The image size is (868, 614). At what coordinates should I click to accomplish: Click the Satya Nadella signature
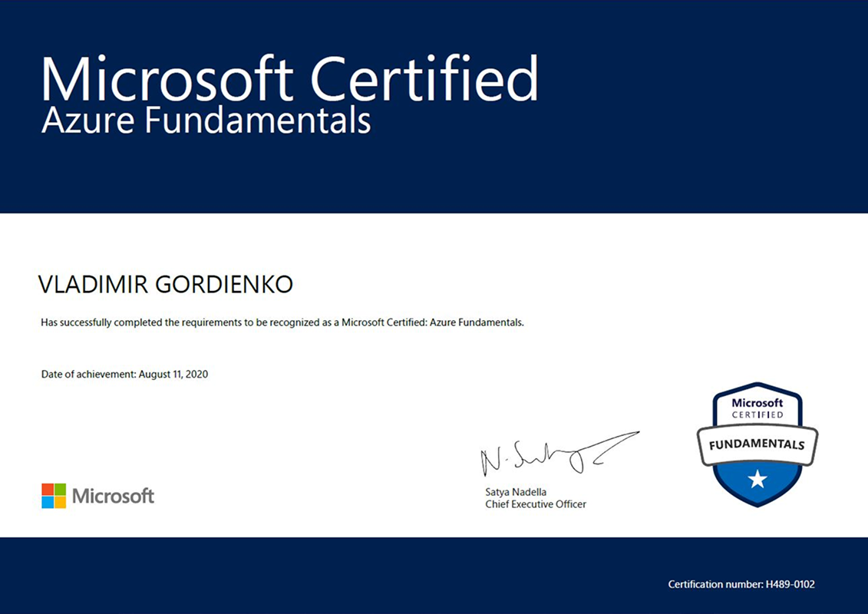pyautogui.click(x=559, y=454)
